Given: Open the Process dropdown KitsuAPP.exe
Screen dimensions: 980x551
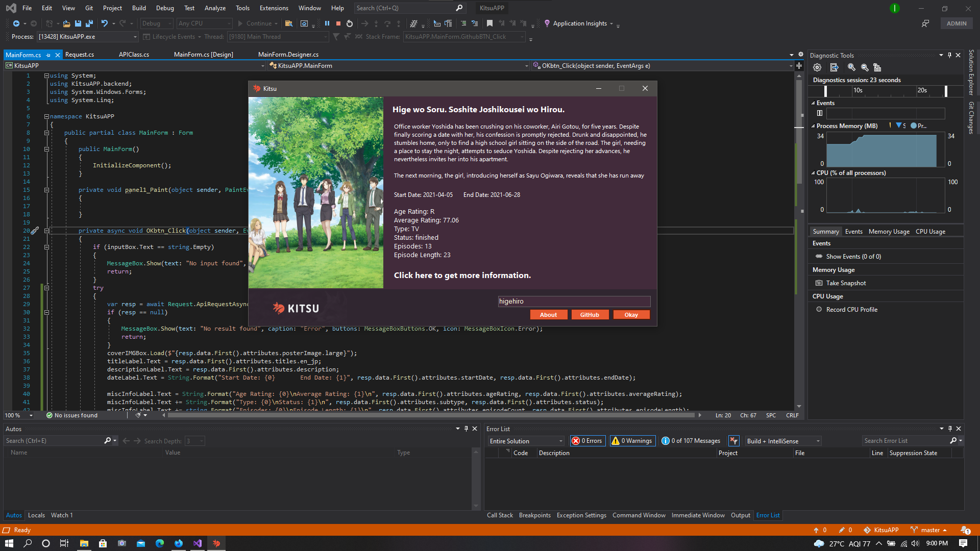Looking at the screenshot, I should coord(88,37).
